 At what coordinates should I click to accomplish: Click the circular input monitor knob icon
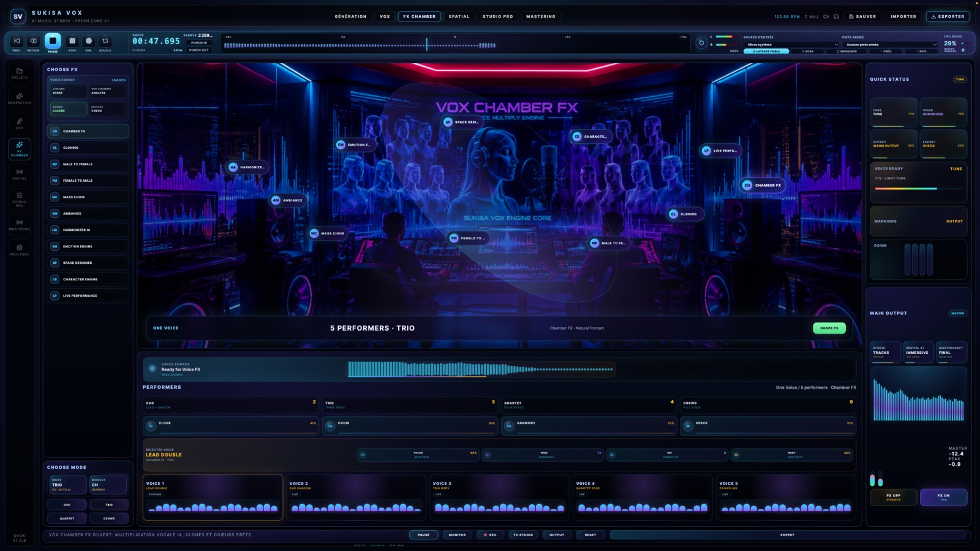click(x=701, y=43)
